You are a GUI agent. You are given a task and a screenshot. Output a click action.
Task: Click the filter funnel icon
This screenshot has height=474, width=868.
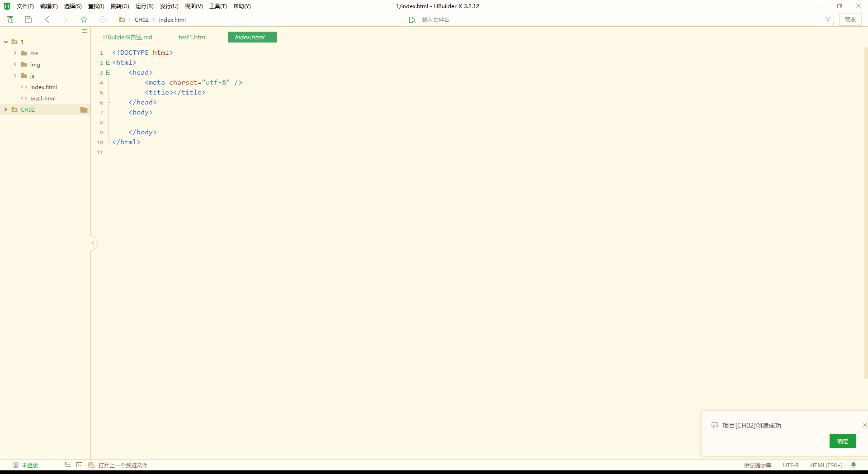(828, 19)
